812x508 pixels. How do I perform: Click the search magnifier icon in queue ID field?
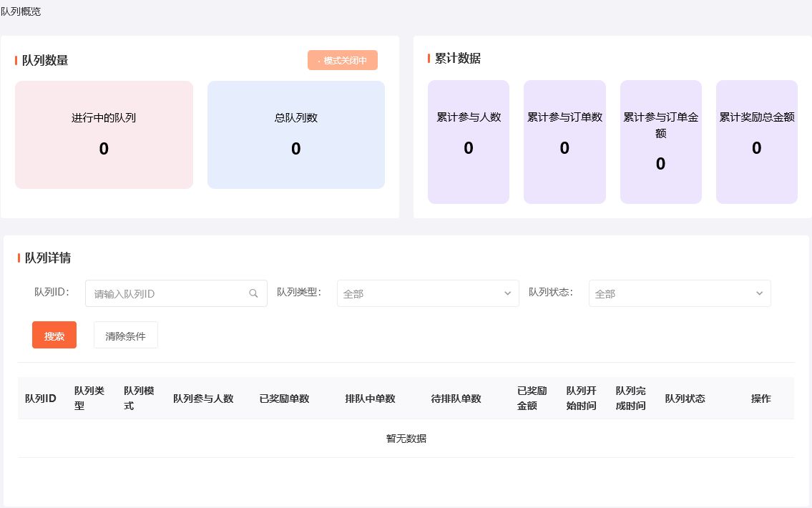253,293
